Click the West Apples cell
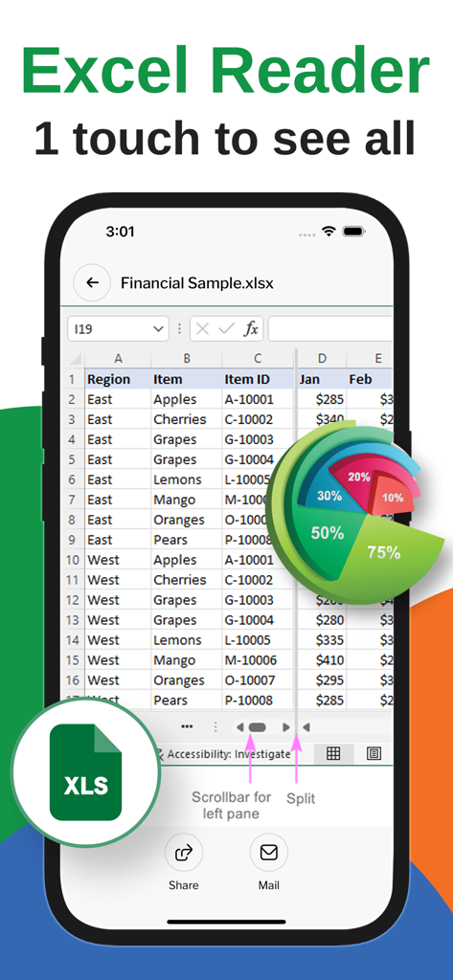This screenshot has height=980, width=453. pyautogui.click(x=187, y=560)
